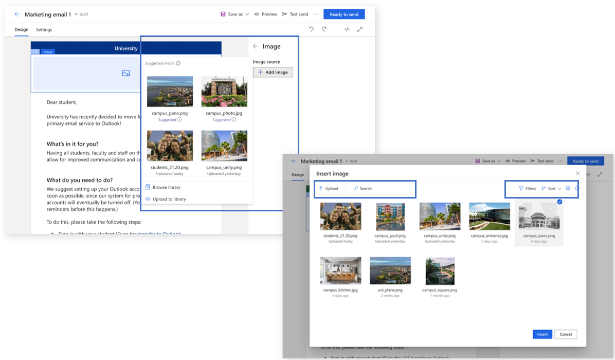Select the suggested campus_photo.jpg thumbnail

click(224, 91)
